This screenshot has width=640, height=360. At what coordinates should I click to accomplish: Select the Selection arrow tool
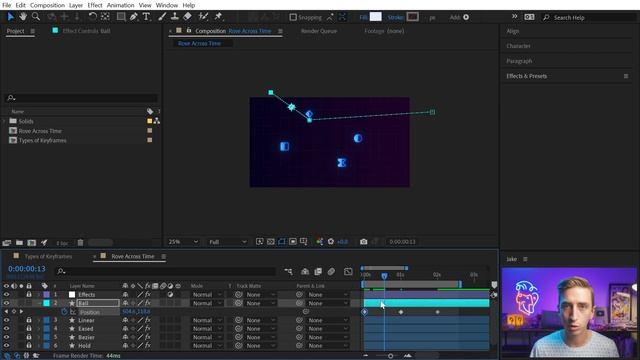11,17
